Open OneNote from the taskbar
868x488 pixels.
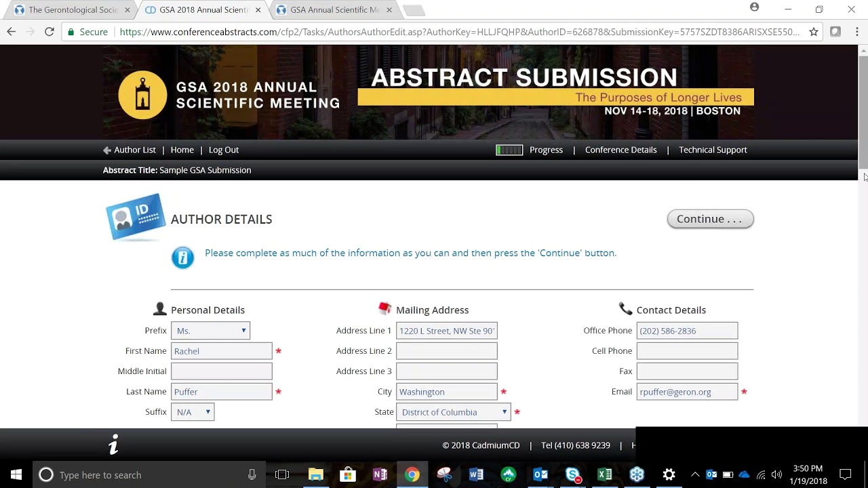[x=380, y=474]
